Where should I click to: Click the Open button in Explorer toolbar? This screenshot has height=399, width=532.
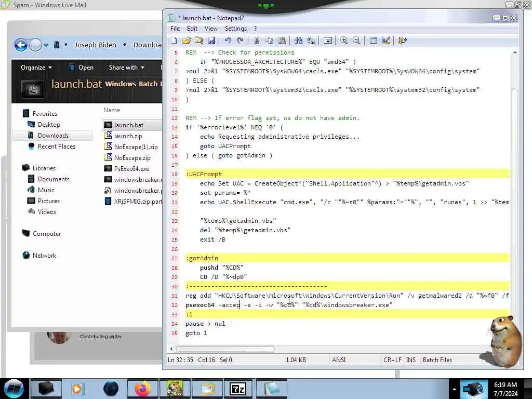(x=82, y=68)
